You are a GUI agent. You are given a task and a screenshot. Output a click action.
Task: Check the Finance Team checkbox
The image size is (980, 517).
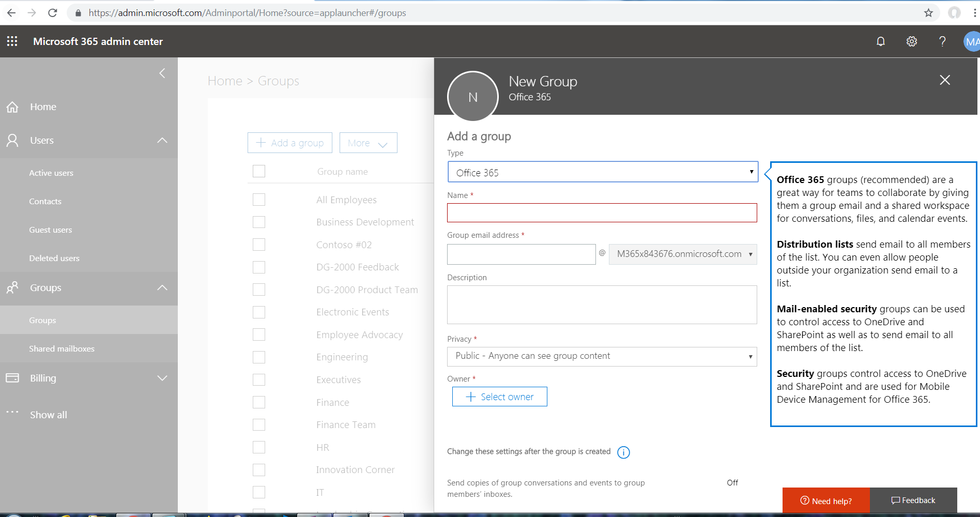coord(259,425)
